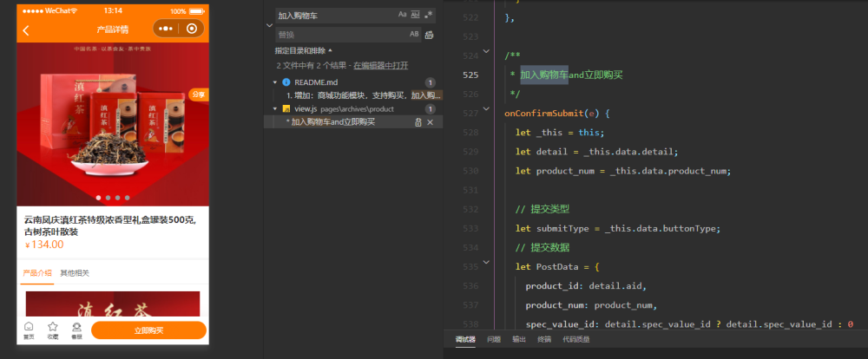This screenshot has width=868, height=359.
Task: Tap the 收藏 star icon
Action: [x=53, y=330]
